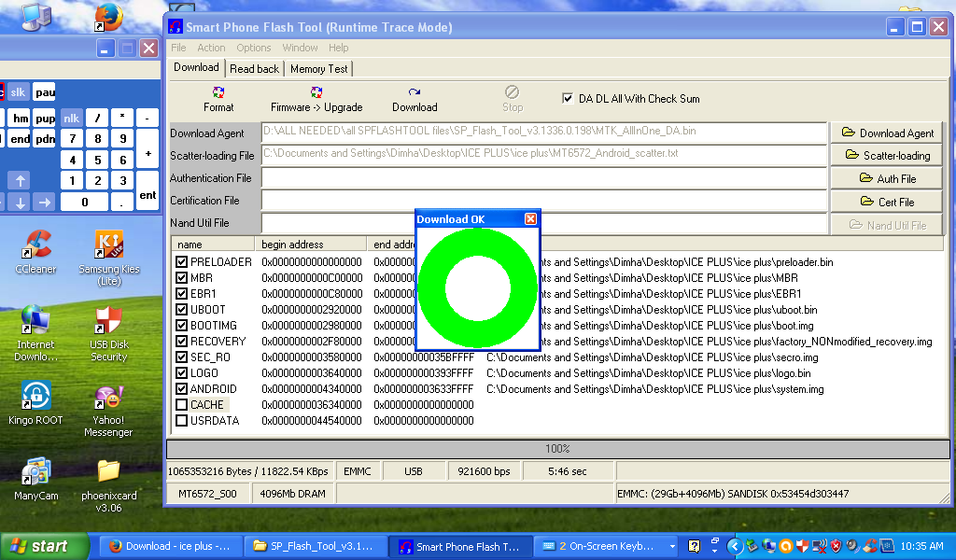Image resolution: width=956 pixels, height=560 pixels.
Task: Open the Windows start menu
Action: [44, 546]
